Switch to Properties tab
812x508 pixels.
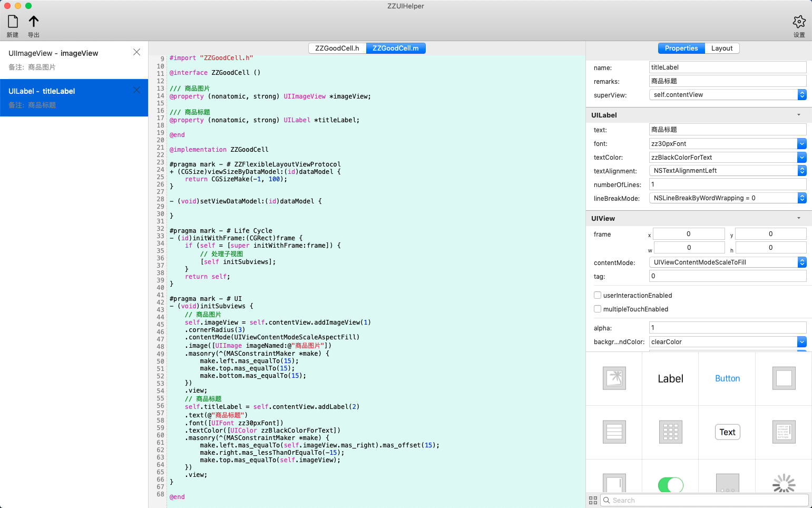pyautogui.click(x=681, y=48)
